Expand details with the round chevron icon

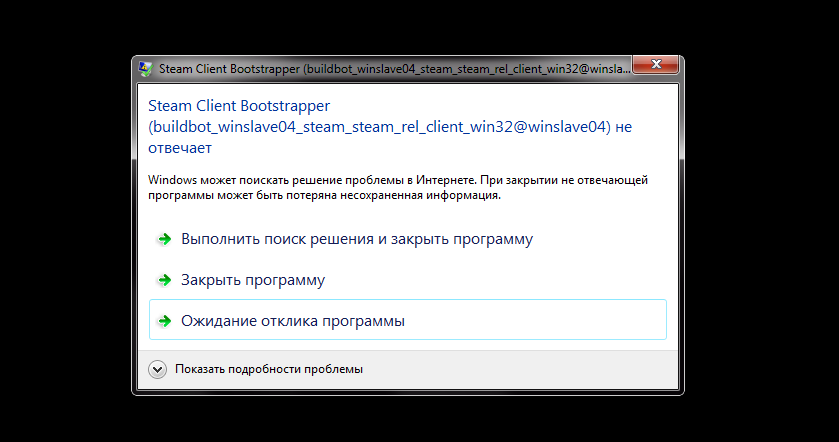pyautogui.click(x=158, y=369)
